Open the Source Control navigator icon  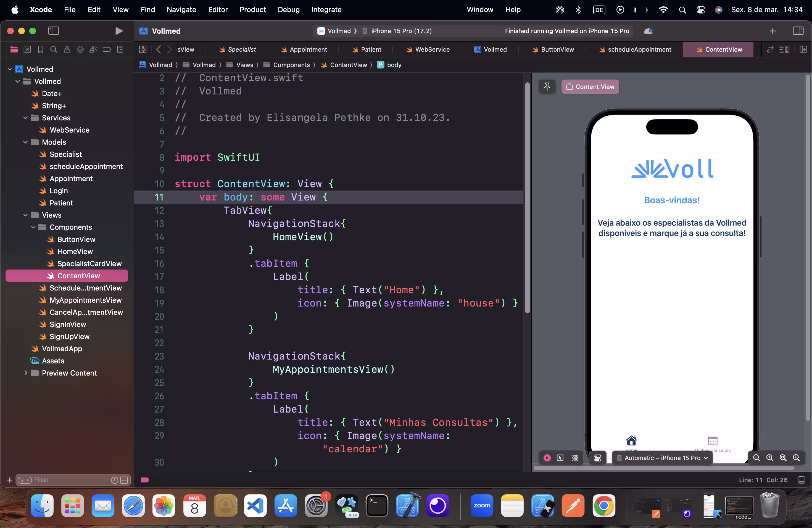click(x=27, y=49)
